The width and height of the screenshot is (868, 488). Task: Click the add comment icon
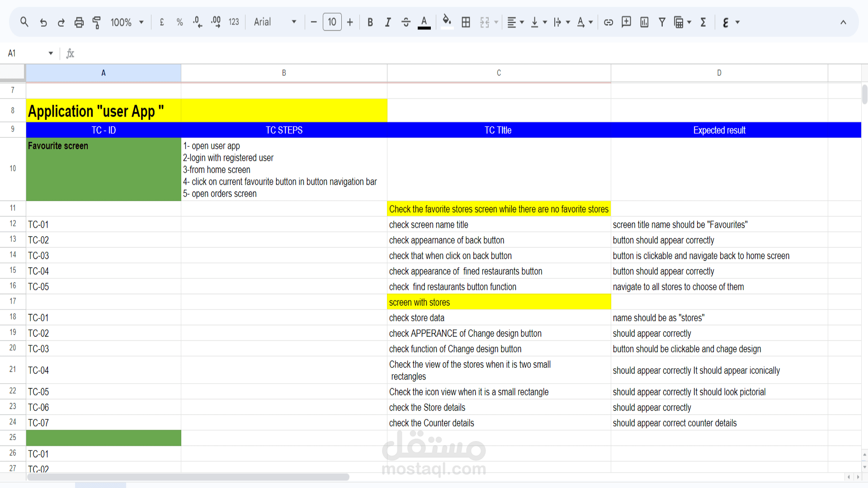click(x=626, y=22)
